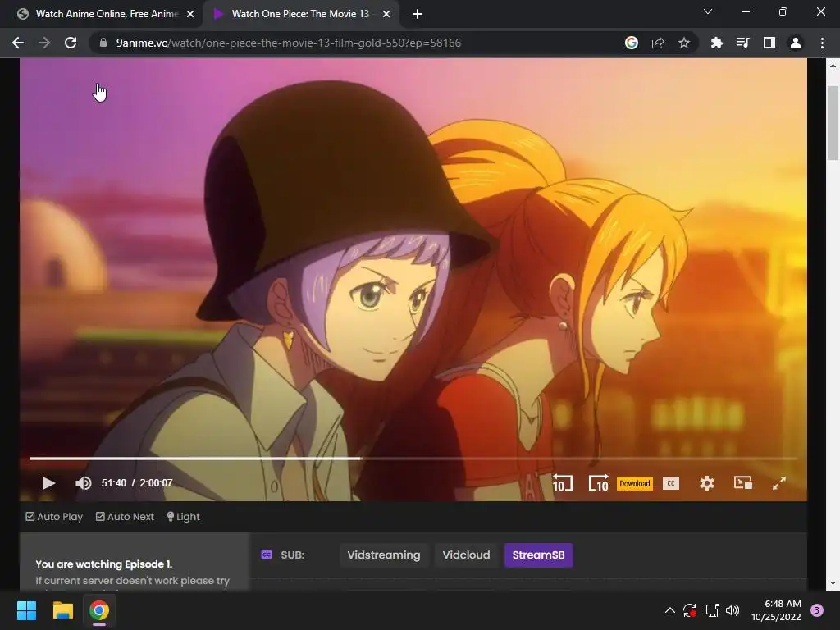
Task: Click the yellow Download button
Action: pos(635,483)
